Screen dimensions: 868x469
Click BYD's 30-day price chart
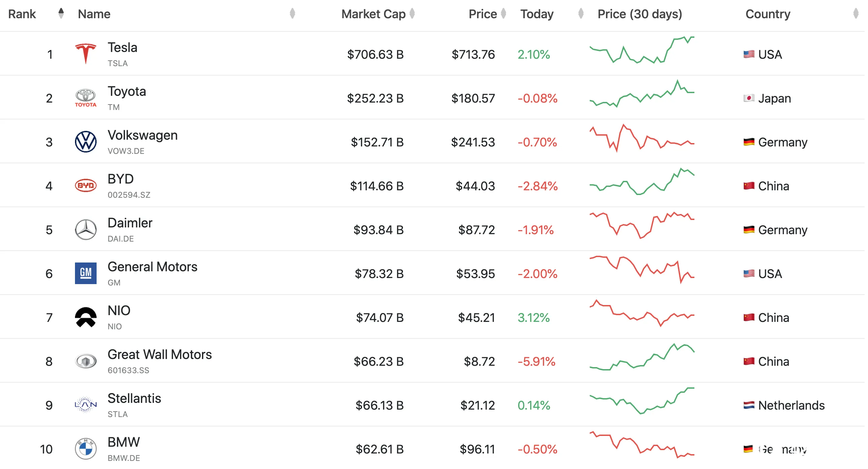[642, 181]
